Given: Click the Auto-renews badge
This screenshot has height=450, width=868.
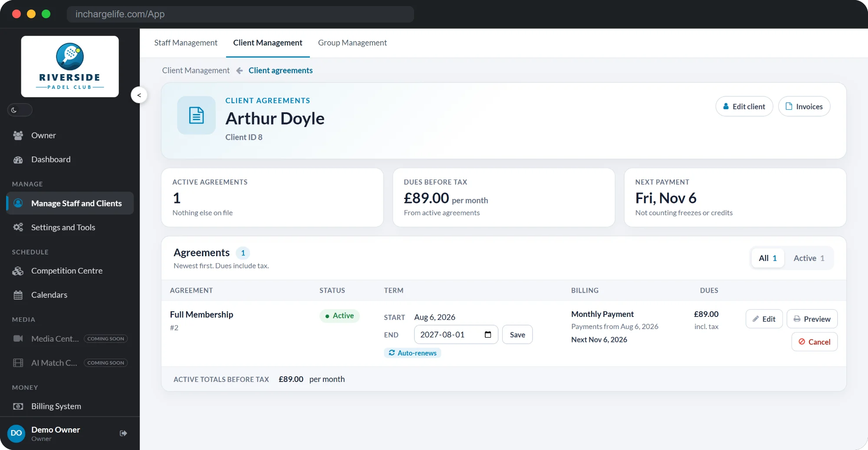Looking at the screenshot, I should 412,353.
